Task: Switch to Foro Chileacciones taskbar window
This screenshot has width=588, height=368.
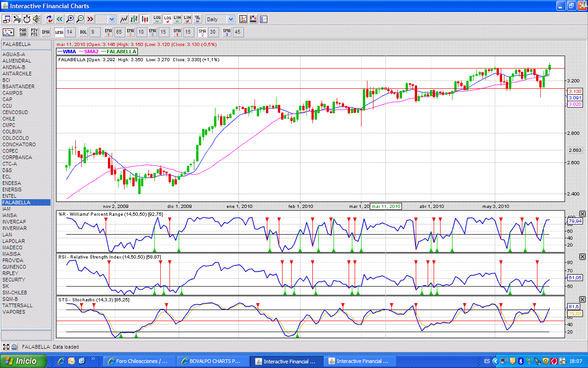Action: 139,361
